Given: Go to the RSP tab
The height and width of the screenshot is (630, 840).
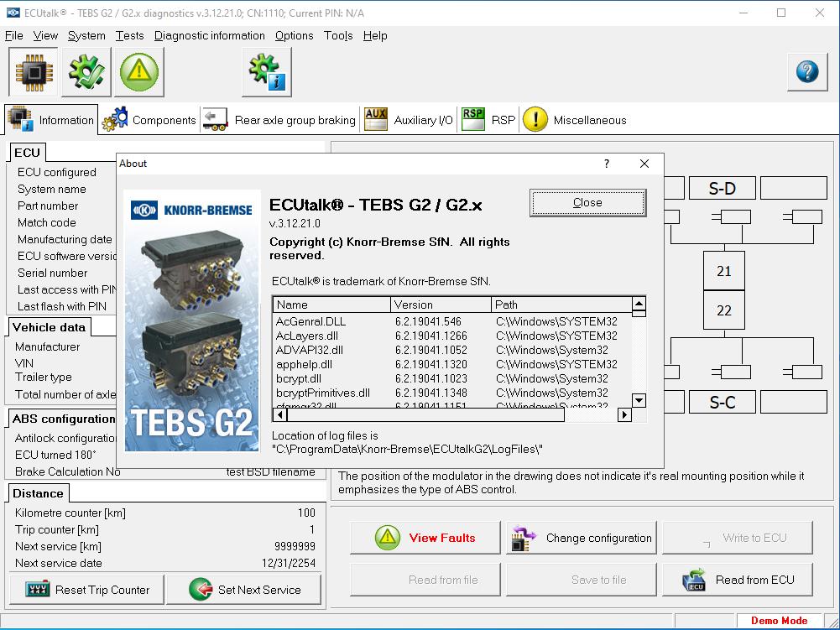Looking at the screenshot, I should [488, 120].
